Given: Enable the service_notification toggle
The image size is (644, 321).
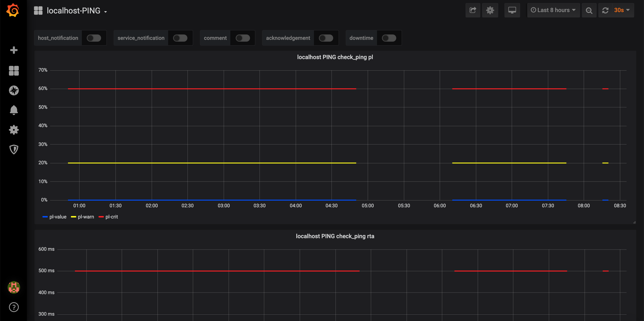Looking at the screenshot, I should pyautogui.click(x=180, y=38).
